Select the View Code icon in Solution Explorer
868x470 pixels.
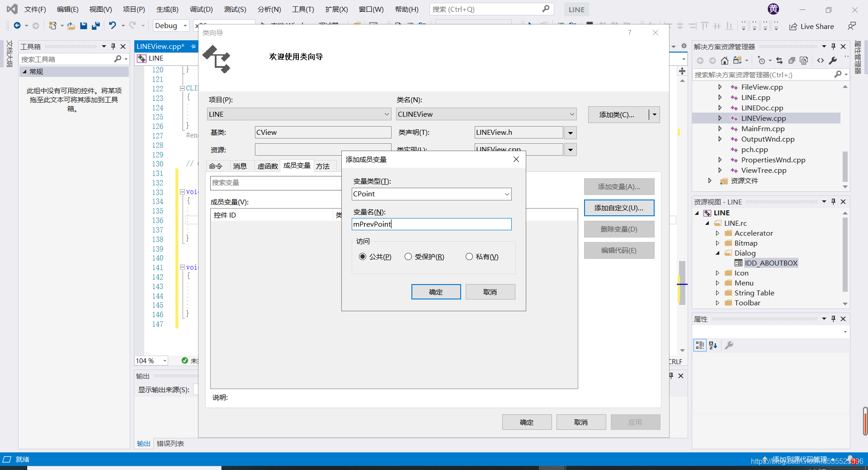[821, 60]
